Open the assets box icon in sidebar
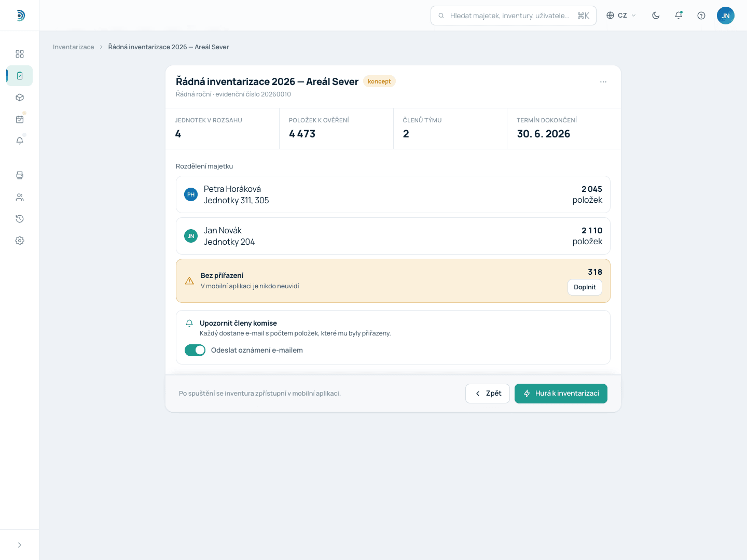The width and height of the screenshot is (747, 560). tap(20, 97)
